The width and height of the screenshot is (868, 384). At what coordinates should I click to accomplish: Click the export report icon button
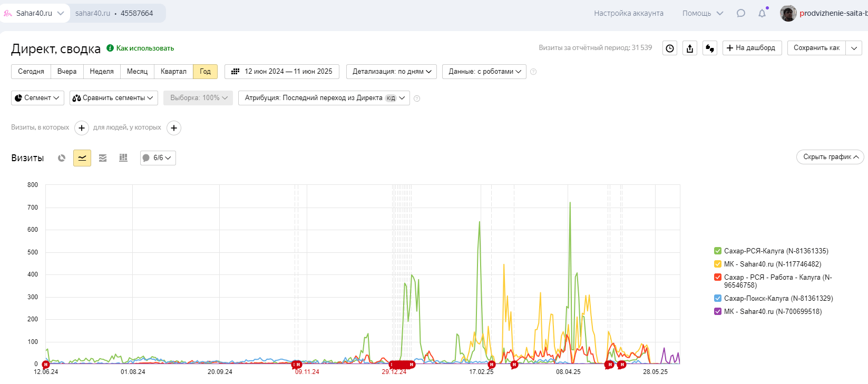click(690, 48)
